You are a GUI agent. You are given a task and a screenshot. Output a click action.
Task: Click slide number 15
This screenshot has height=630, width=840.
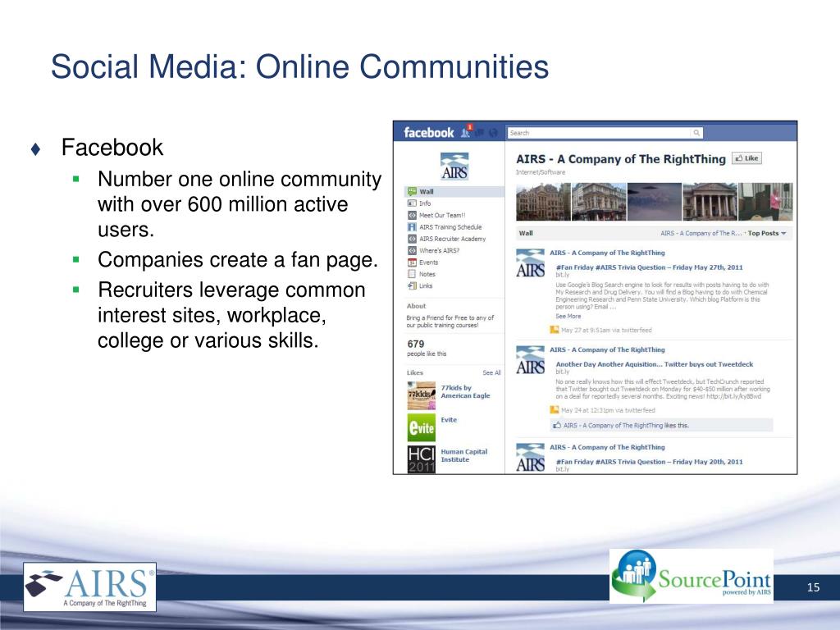pos(813,587)
